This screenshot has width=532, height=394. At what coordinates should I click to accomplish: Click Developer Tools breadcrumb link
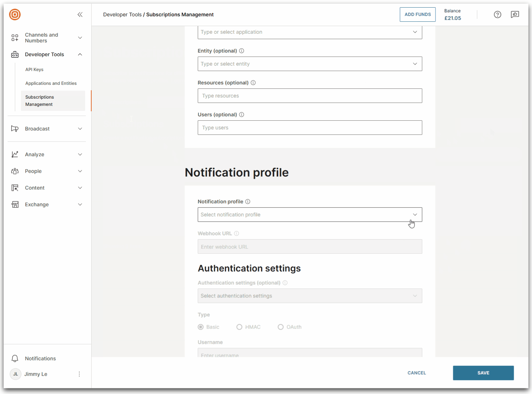coord(122,14)
